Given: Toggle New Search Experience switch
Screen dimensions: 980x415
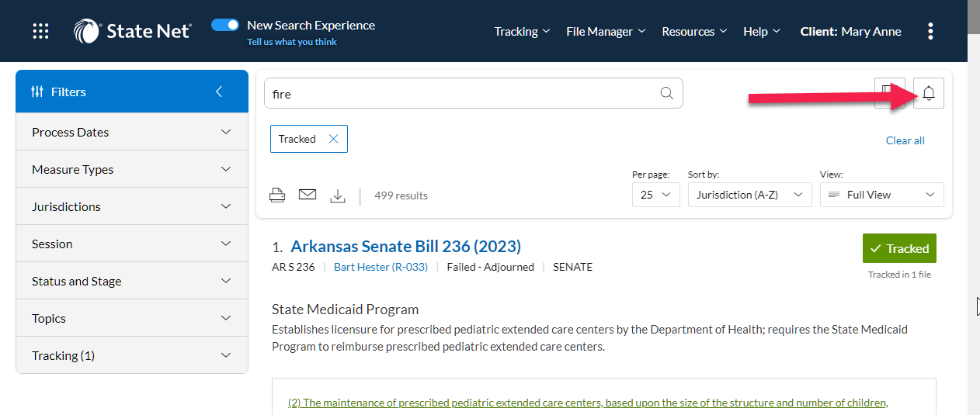Looking at the screenshot, I should point(225,25).
